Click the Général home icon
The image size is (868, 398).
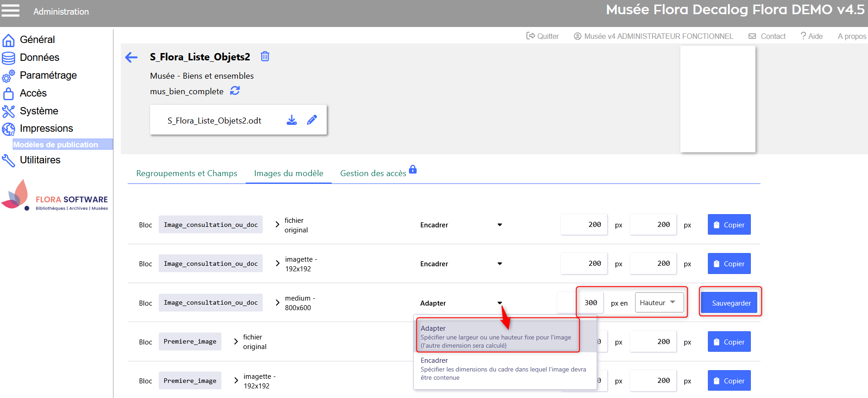pyautogui.click(x=8, y=40)
